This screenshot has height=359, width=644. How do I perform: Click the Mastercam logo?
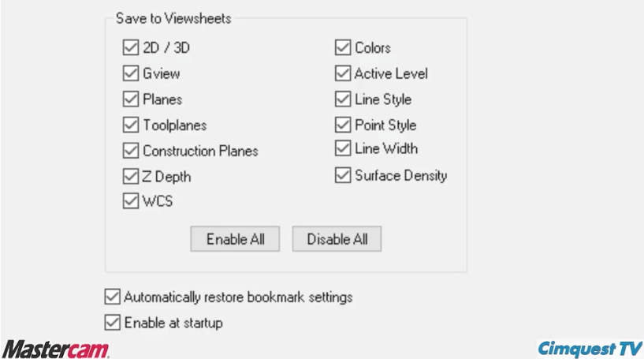tap(56, 349)
